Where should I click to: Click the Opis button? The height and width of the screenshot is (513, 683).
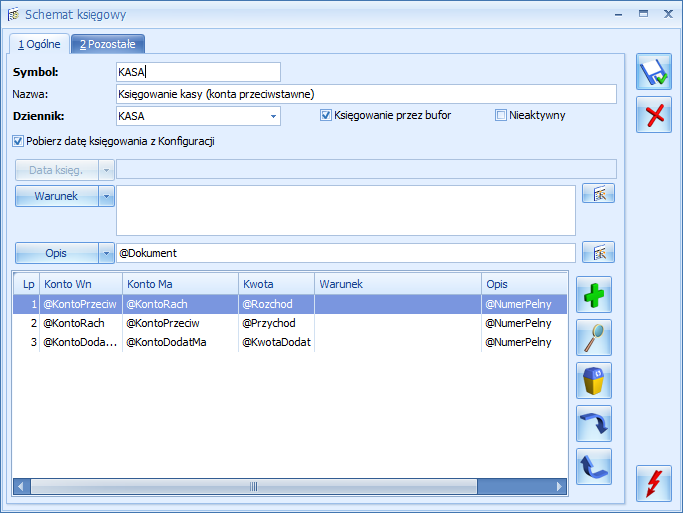57,253
